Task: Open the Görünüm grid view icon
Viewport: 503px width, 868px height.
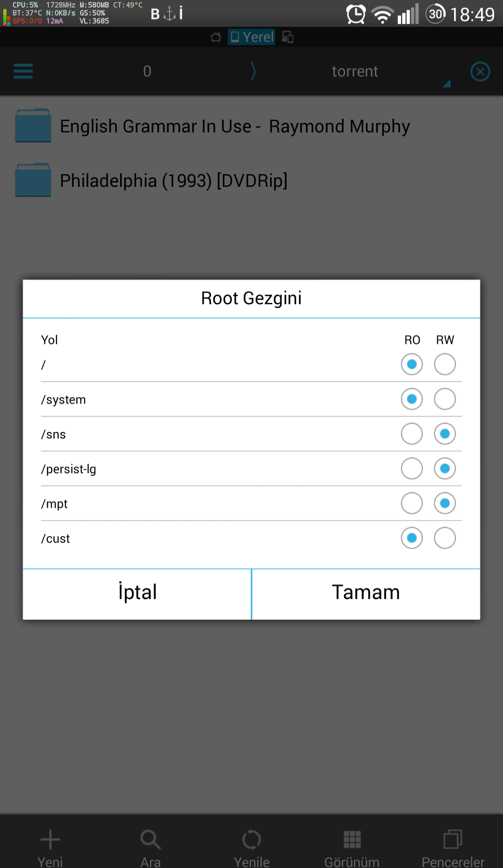Action: 352,840
